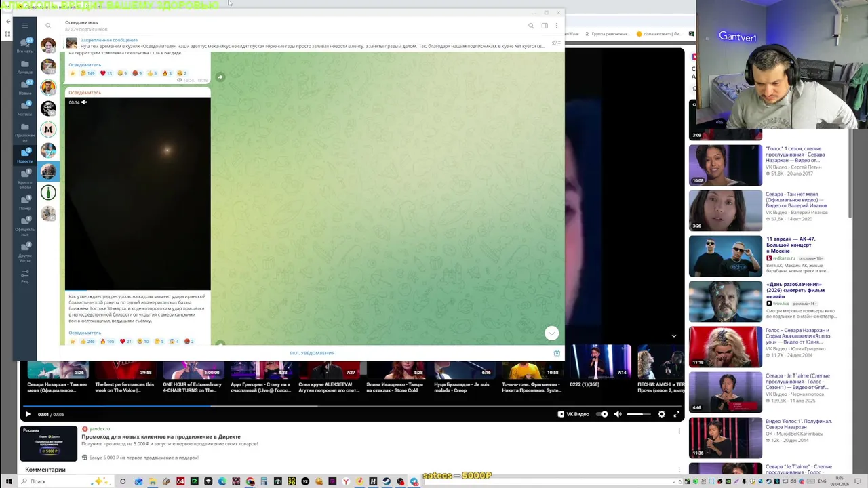Select the Чатики folder
Screen dimensions: 868x488
tap(25, 108)
